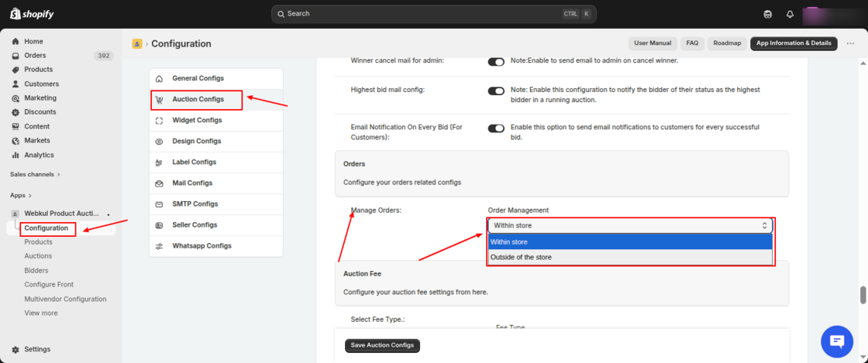Open Configure Front in sidebar
The width and height of the screenshot is (868, 363).
(50, 285)
